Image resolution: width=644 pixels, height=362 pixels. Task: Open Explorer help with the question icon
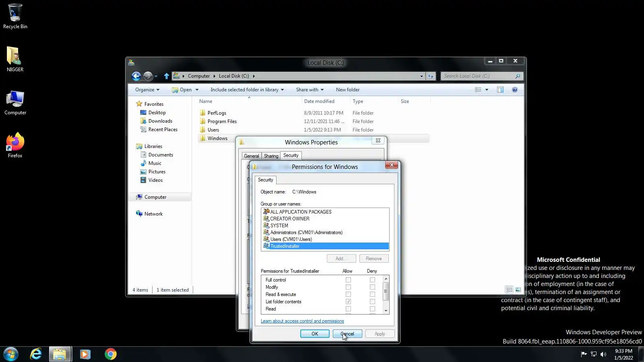click(x=514, y=90)
